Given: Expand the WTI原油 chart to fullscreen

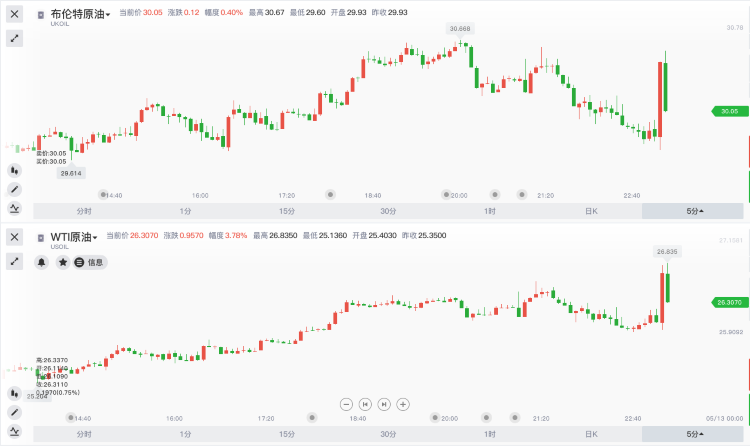Looking at the screenshot, I should (14, 261).
